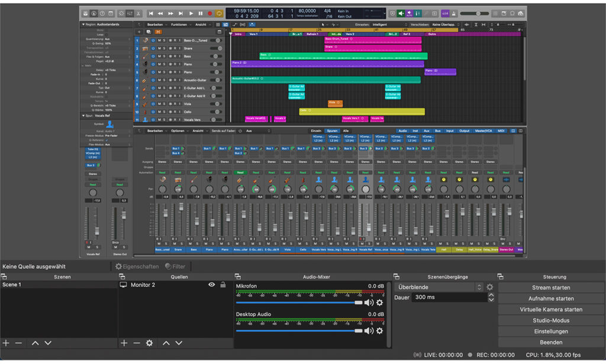Start playback in Logic transport
This screenshot has height=364, width=606.
pyautogui.click(x=191, y=14)
